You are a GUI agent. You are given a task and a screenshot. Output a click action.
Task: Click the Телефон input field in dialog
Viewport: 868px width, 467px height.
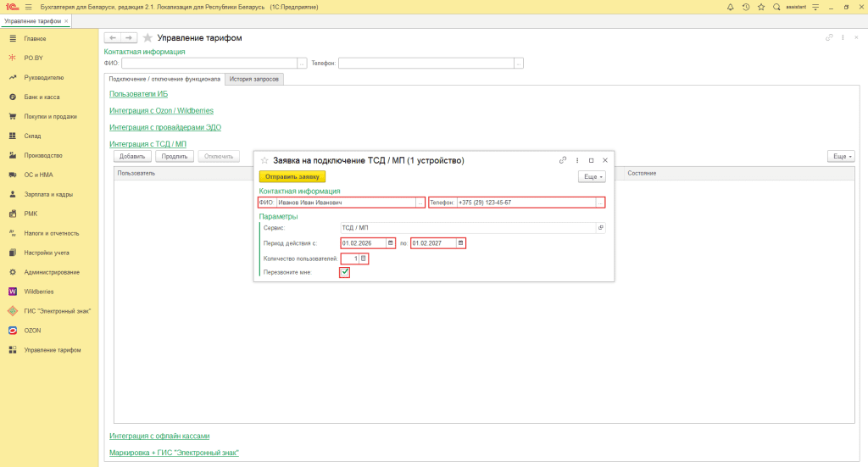tap(526, 203)
